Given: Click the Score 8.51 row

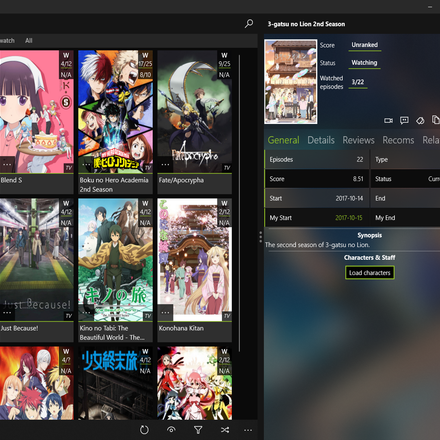Looking at the screenshot, I should 317,179.
